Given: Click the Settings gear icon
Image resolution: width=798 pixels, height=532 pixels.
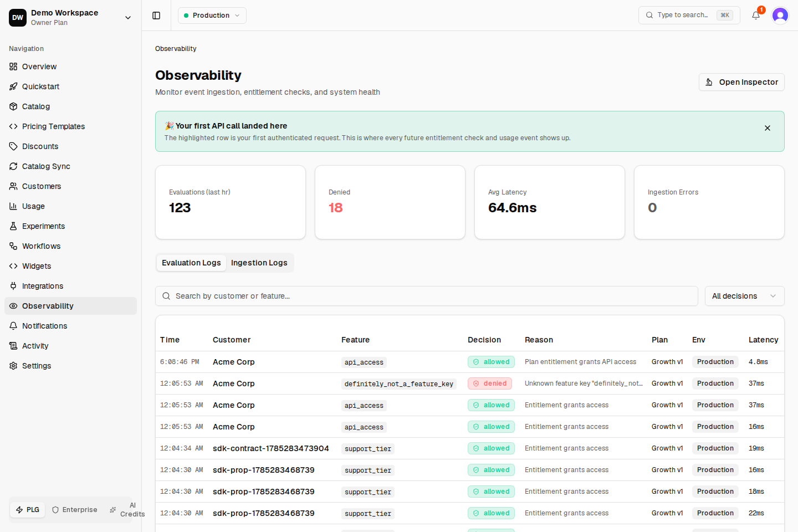Looking at the screenshot, I should coord(13,366).
